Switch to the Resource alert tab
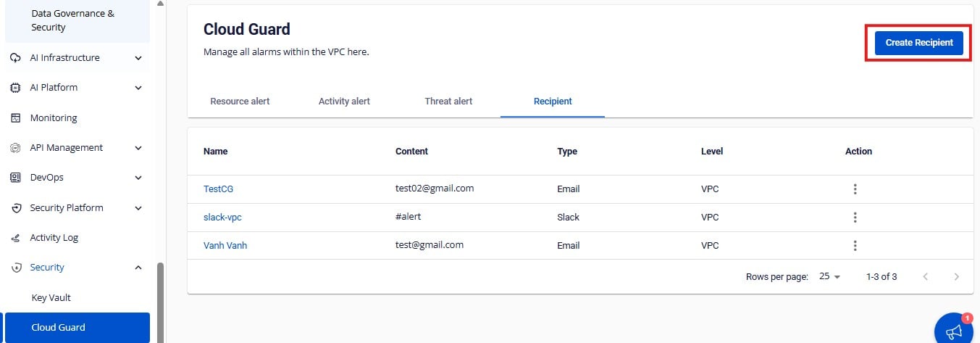Screen dimensions: 980x343 tap(240, 102)
